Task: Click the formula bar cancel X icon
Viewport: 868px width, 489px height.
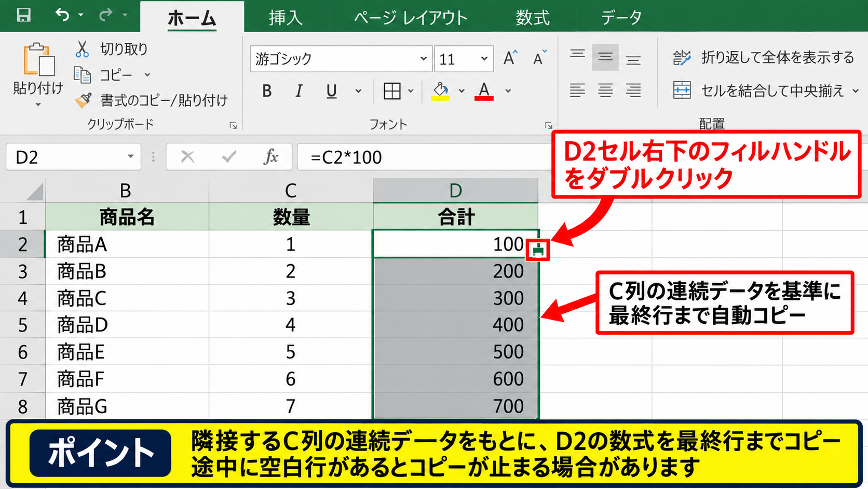Action: coord(187,156)
